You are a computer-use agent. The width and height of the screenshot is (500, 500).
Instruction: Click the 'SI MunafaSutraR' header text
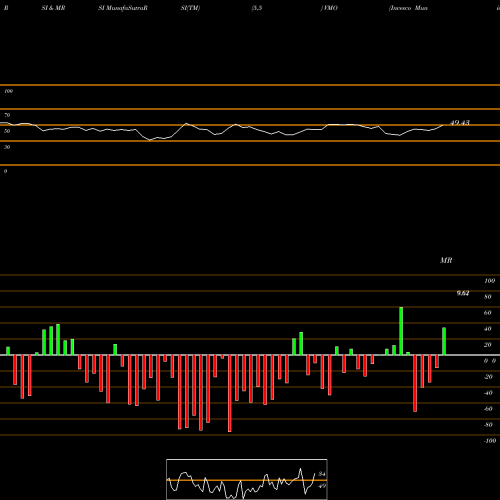[123, 8]
